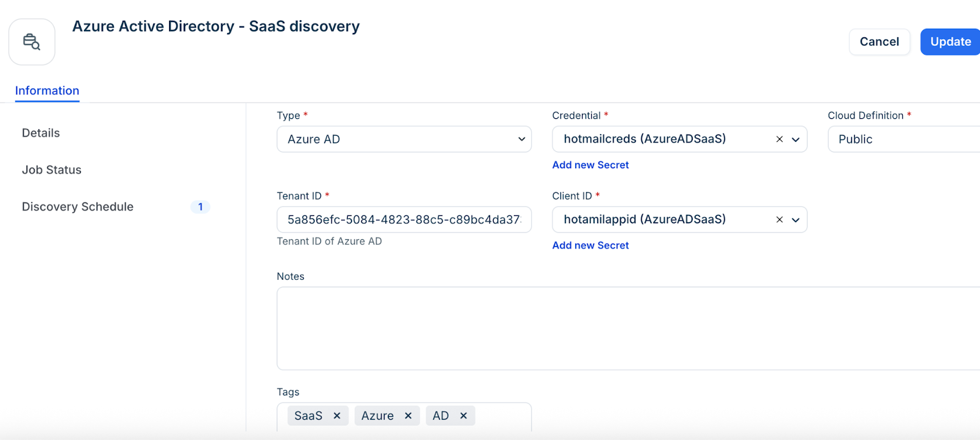Click the Discovery Schedule count badge
This screenshot has width=980, height=440.
coord(200,207)
